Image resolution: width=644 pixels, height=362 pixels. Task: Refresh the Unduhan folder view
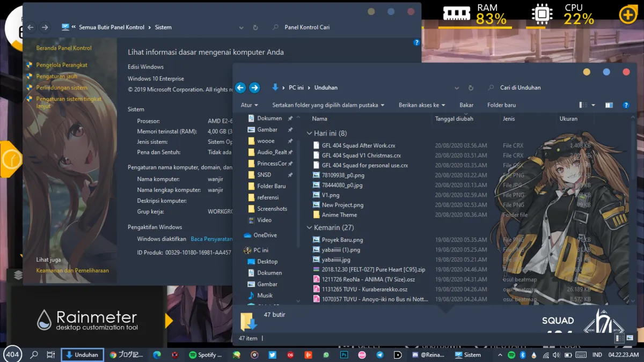pos(471,87)
